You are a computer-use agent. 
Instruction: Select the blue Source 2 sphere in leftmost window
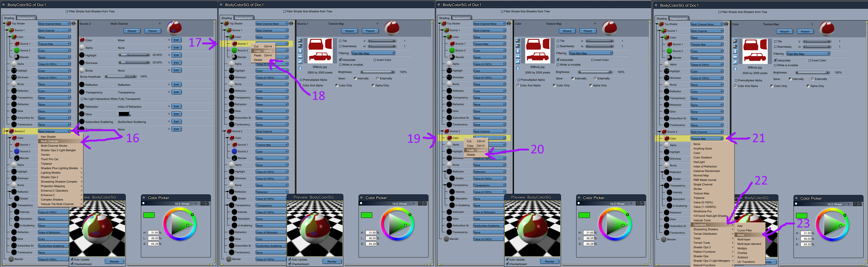17,151
